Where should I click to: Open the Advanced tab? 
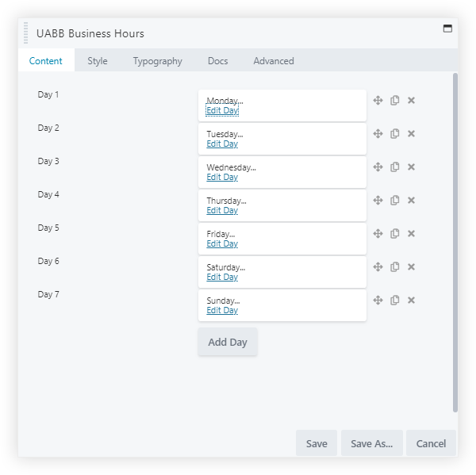click(x=274, y=61)
